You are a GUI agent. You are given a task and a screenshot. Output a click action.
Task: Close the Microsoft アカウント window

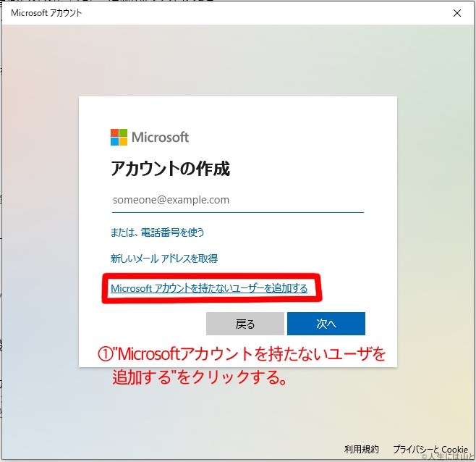[x=457, y=13]
